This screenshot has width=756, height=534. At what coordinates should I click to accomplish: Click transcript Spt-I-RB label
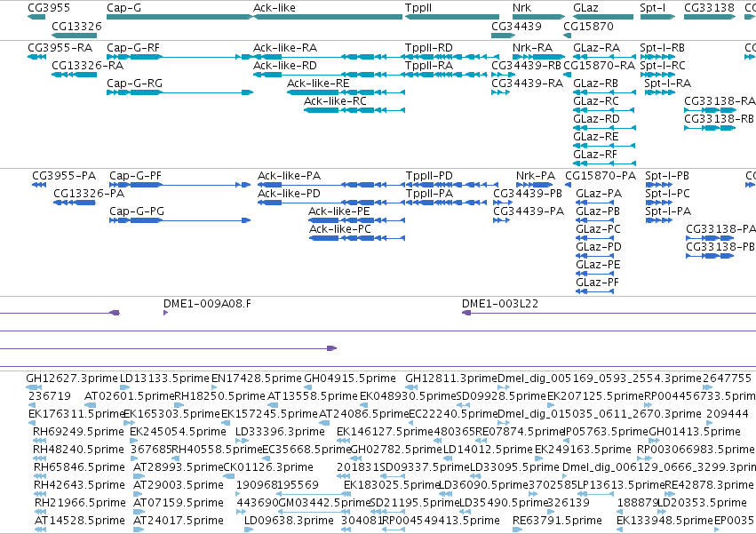pos(663,48)
